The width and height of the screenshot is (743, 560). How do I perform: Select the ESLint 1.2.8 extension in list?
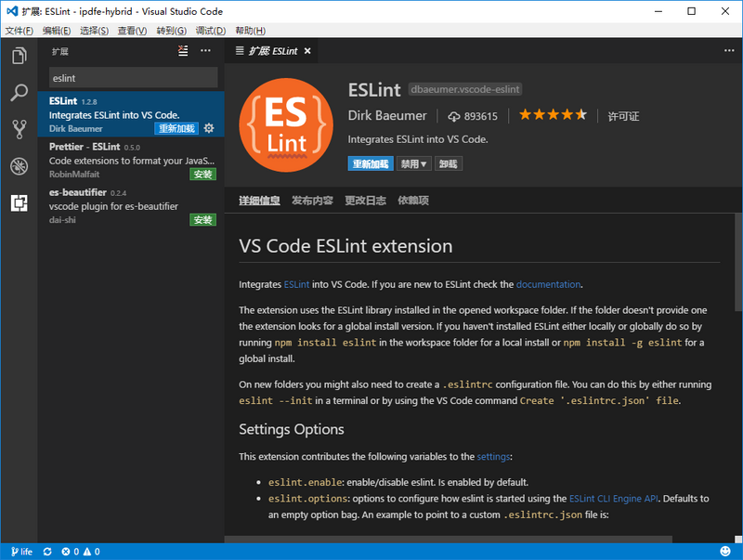click(x=131, y=114)
